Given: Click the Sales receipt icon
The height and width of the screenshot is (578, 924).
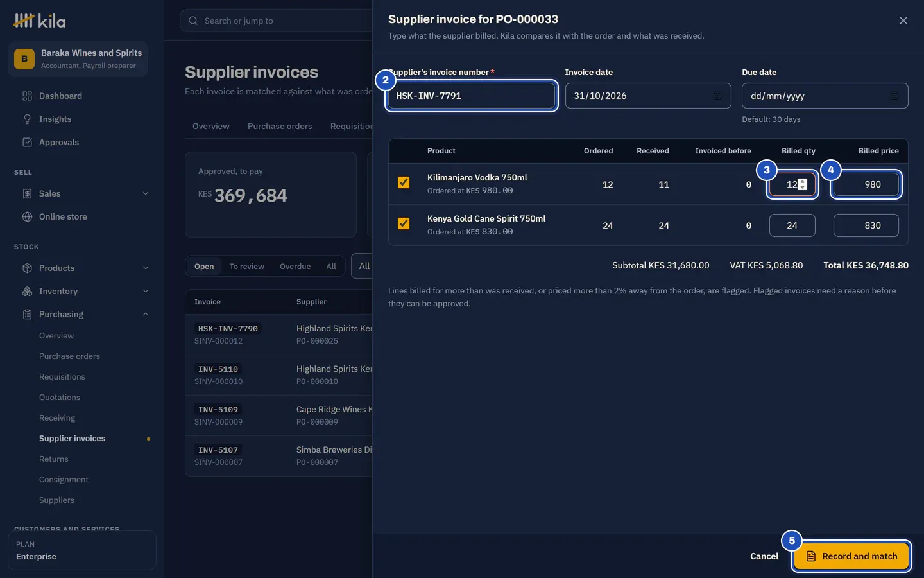Looking at the screenshot, I should [x=27, y=194].
